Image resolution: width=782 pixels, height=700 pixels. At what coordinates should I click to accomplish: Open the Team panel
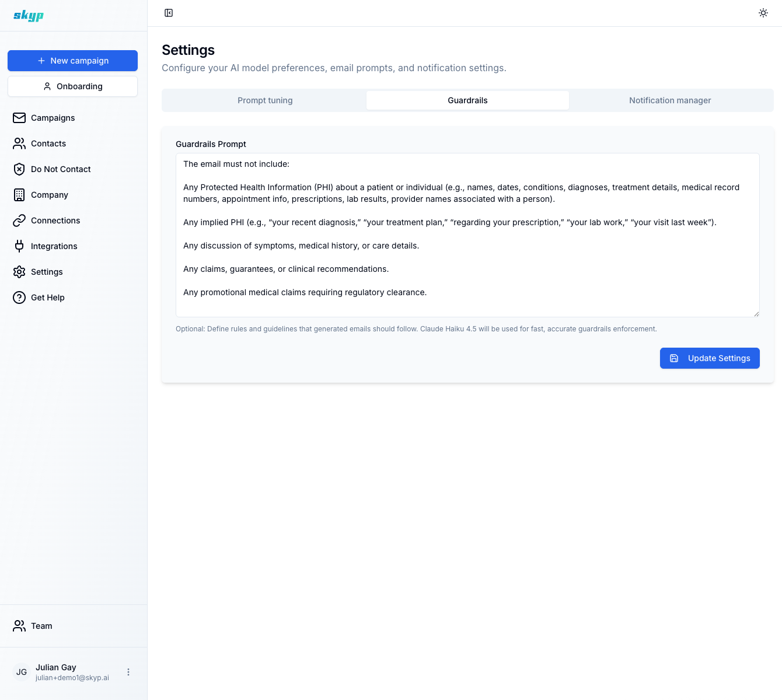coord(41,626)
